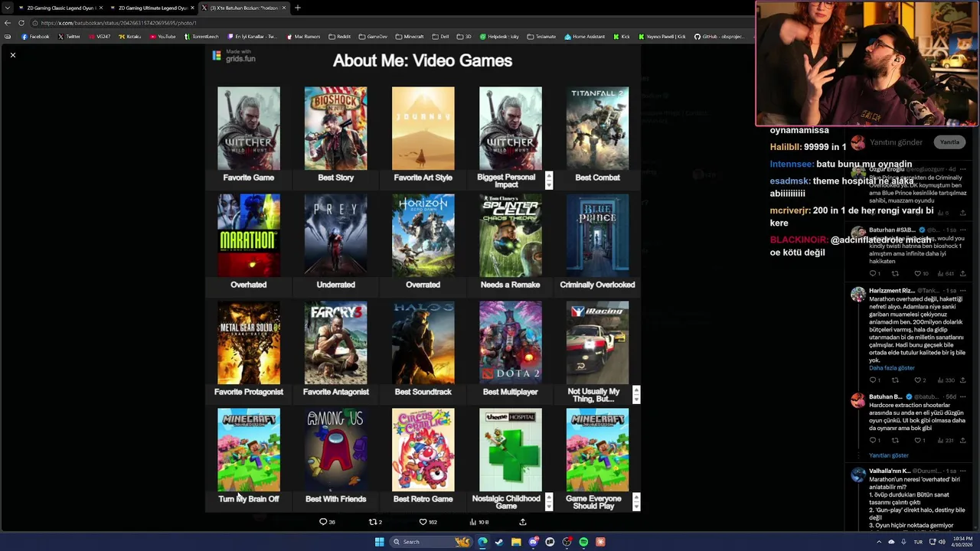Screen dimensions: 980x551
Task: Open the Mac Rumors bookmark
Action: pyautogui.click(x=303, y=37)
